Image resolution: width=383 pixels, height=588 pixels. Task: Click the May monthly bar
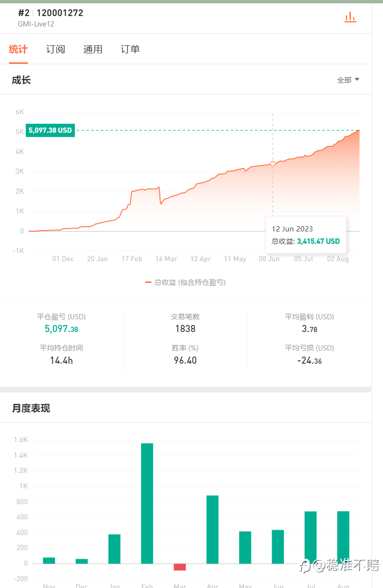pos(245,547)
